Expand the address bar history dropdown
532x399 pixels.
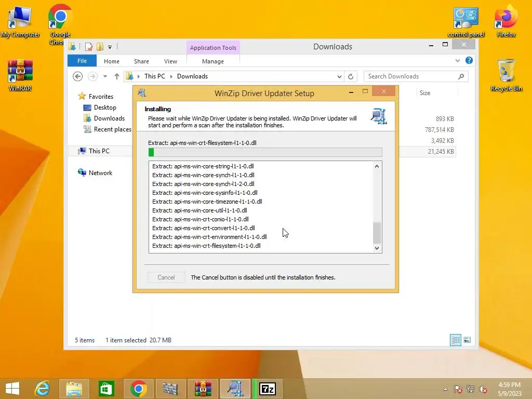point(339,77)
